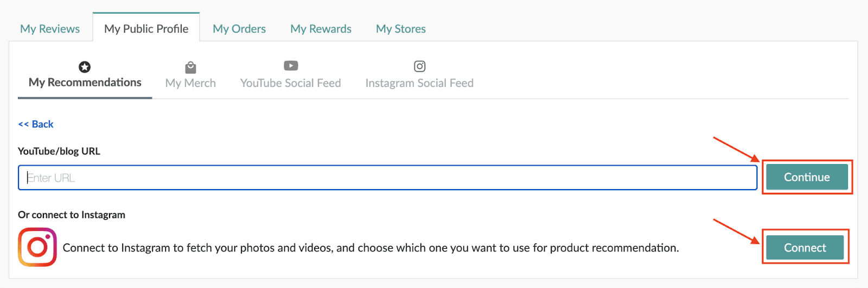Click the YouTube/blog URL field label
Viewport: 868px width, 288px height.
pyautogui.click(x=59, y=151)
